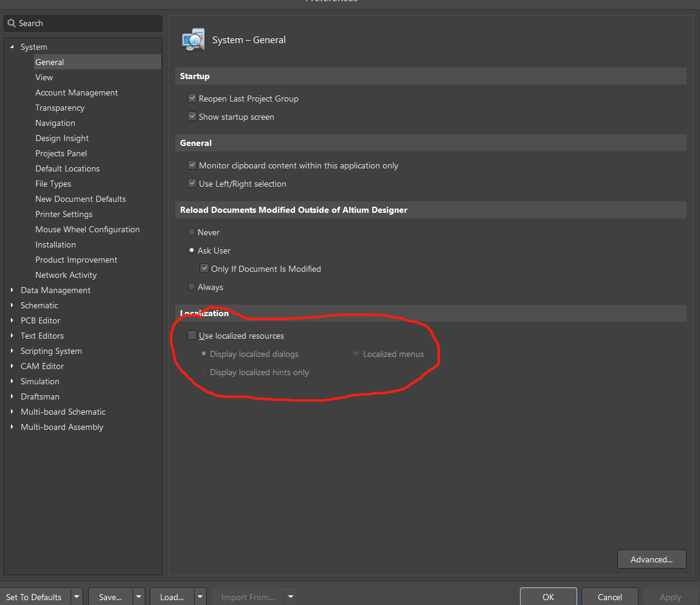Expand the Schematic node
The height and width of the screenshot is (605, 700).
[x=12, y=305]
